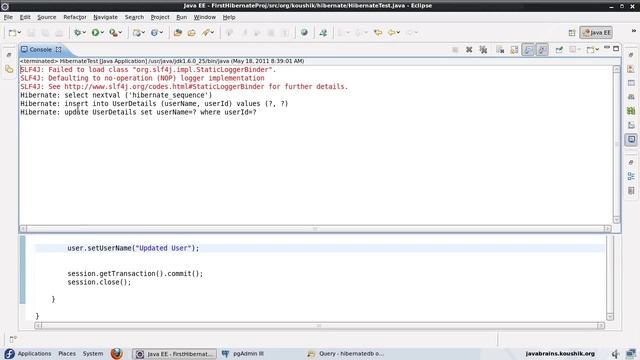Click the External Tools run icon
Viewport: 640px width, 360px height.
pos(113,33)
